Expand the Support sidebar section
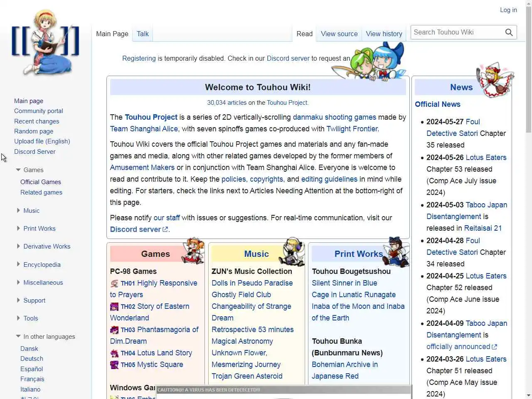Image resolution: width=532 pixels, height=399 pixels. [18, 300]
